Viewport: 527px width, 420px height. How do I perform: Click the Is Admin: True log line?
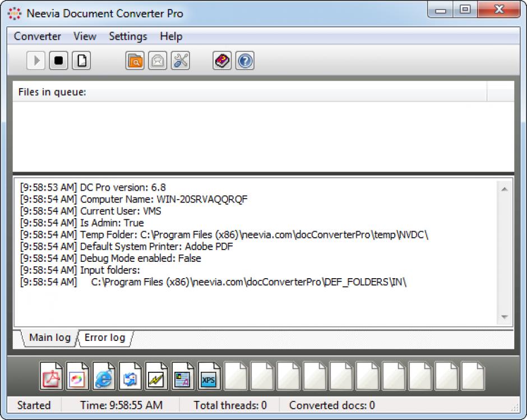(82, 223)
